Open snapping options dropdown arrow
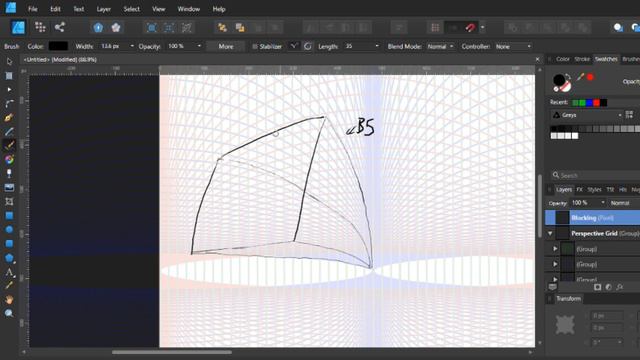This screenshot has width=640, height=360. click(x=482, y=27)
